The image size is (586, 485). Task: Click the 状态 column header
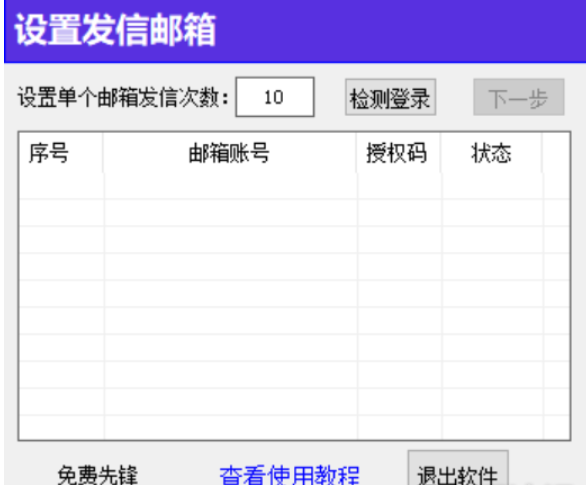tap(491, 153)
